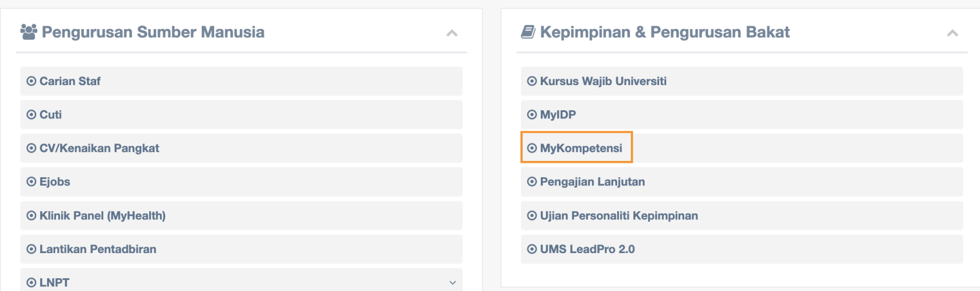
Task: Open Pengajian Lanjutan link
Action: [742, 182]
